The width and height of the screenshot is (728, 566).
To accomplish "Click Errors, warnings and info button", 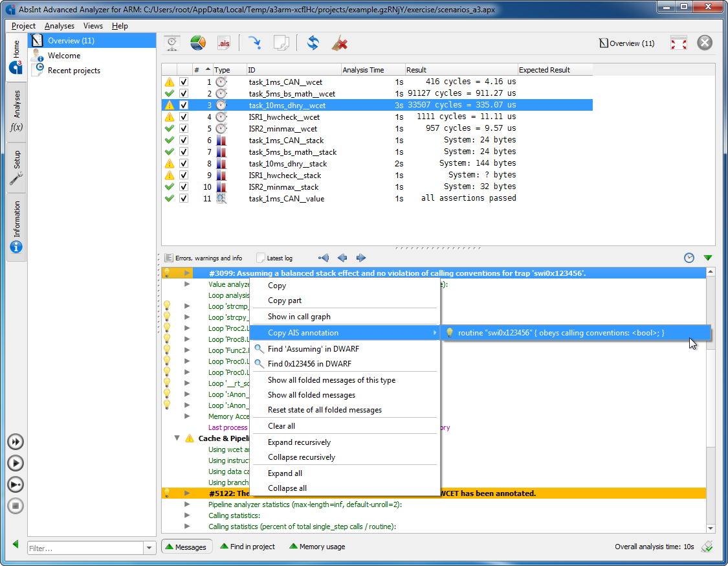I will click(x=203, y=258).
